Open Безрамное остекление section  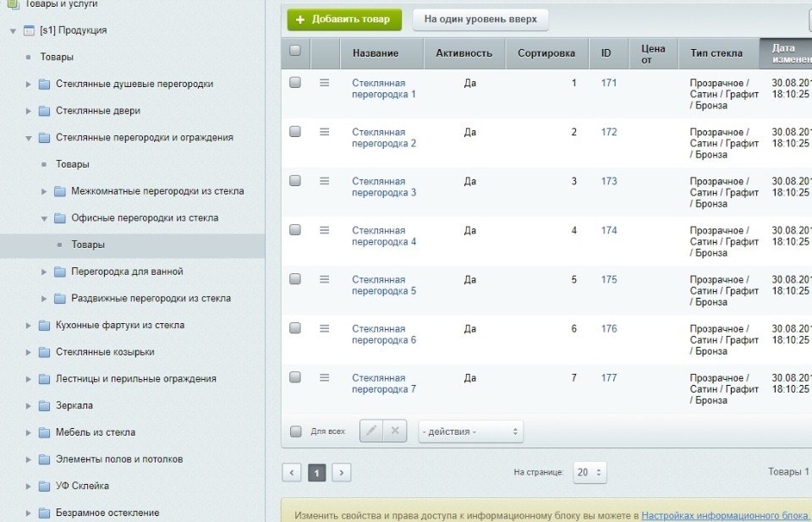pyautogui.click(x=107, y=513)
